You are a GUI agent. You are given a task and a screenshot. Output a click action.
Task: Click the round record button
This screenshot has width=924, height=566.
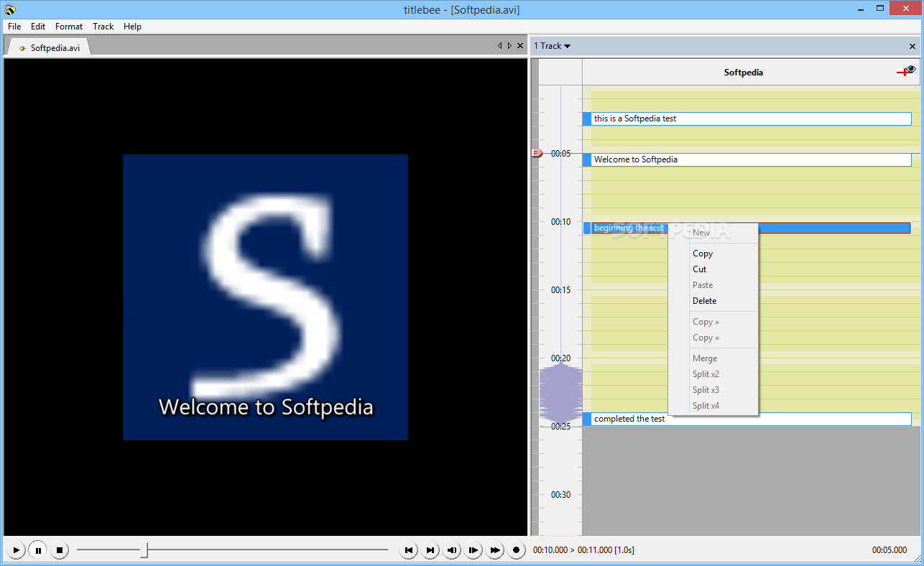tap(516, 550)
